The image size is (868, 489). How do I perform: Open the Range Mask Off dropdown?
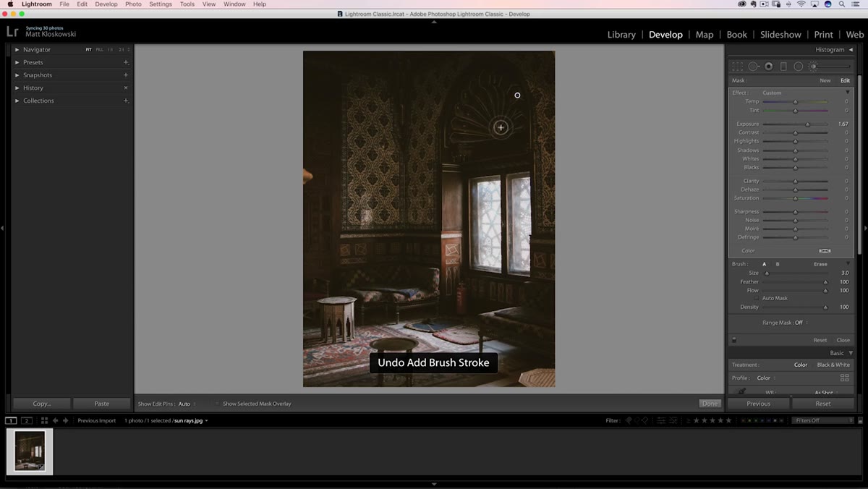801,323
